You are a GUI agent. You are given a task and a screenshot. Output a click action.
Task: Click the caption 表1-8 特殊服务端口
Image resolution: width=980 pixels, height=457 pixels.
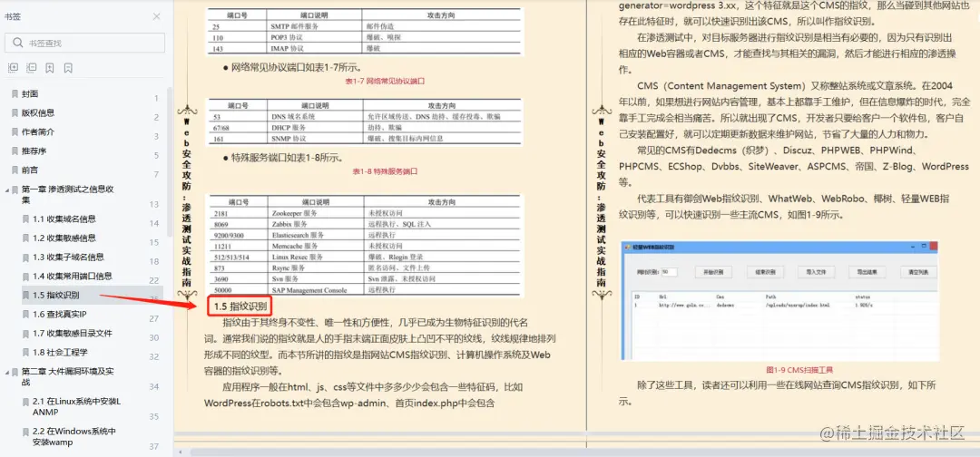click(x=385, y=170)
